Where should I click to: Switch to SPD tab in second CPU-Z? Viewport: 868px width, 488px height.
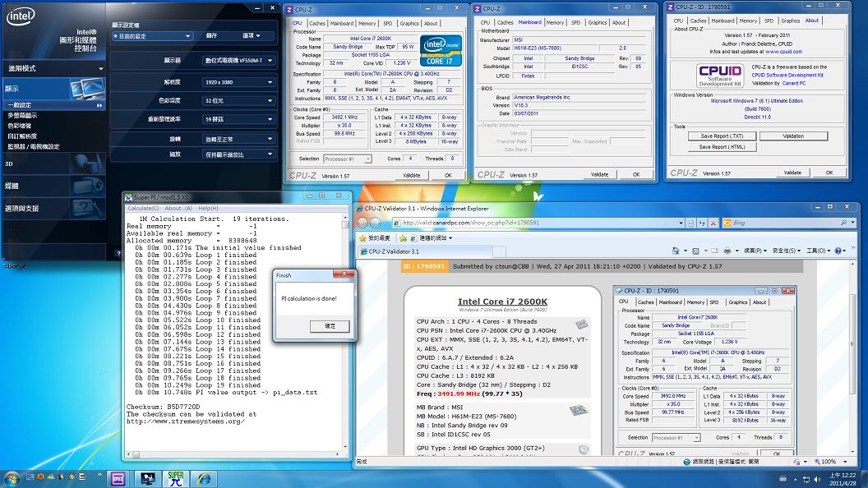click(575, 23)
